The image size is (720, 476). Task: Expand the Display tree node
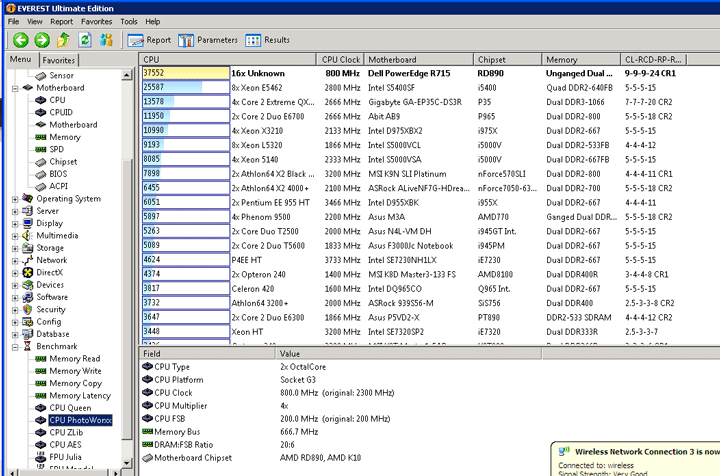click(x=15, y=224)
